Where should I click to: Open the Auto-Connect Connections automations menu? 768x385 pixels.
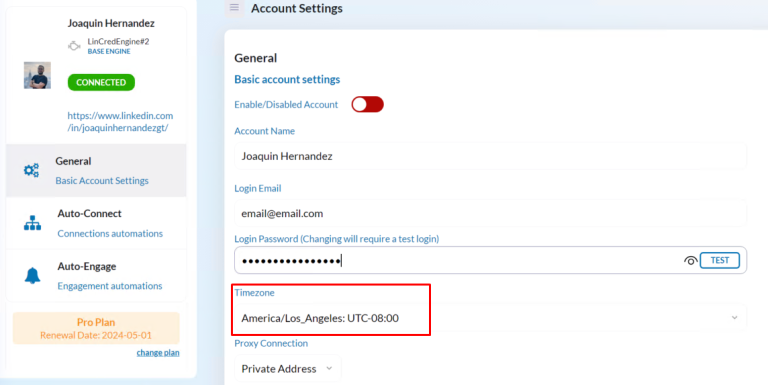(96, 223)
